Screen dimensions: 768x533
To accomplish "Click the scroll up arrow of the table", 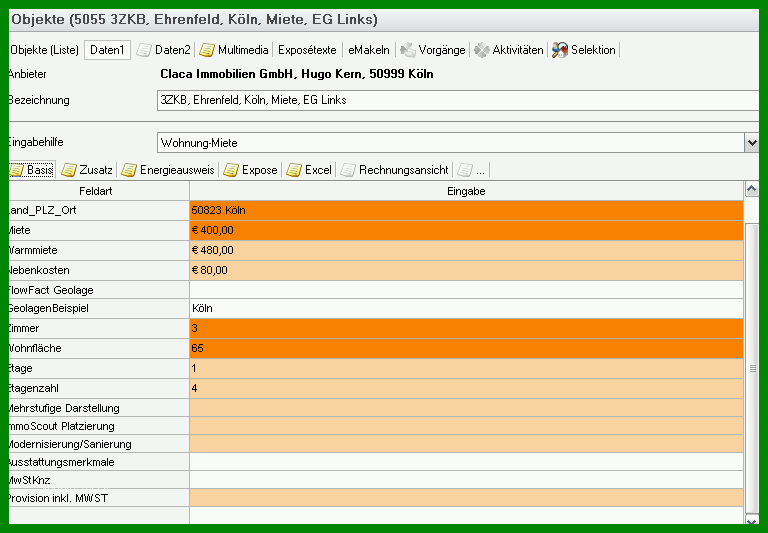I will click(x=752, y=189).
